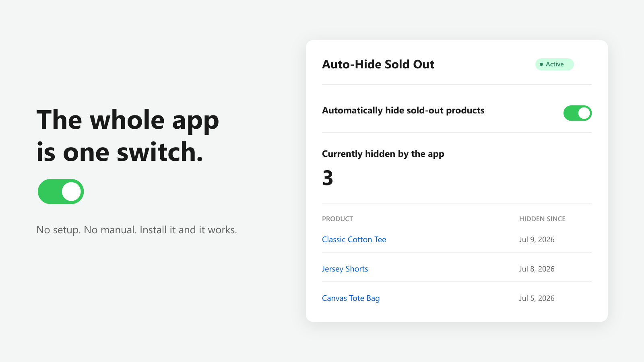
Task: Open the Canvas Tote Bag product link
Action: tap(351, 298)
